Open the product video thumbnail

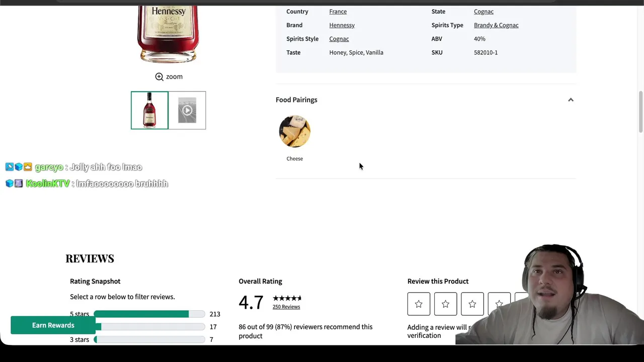click(x=187, y=110)
